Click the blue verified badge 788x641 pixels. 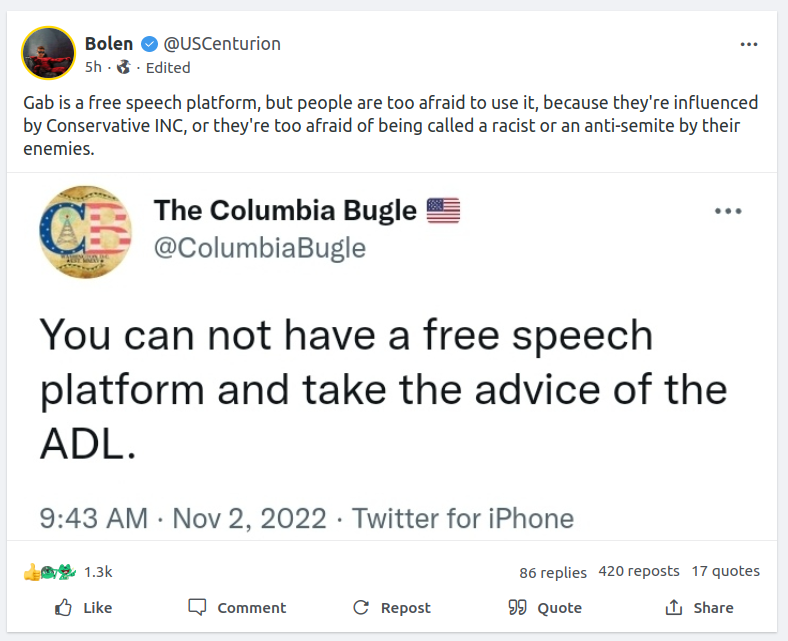click(x=149, y=44)
